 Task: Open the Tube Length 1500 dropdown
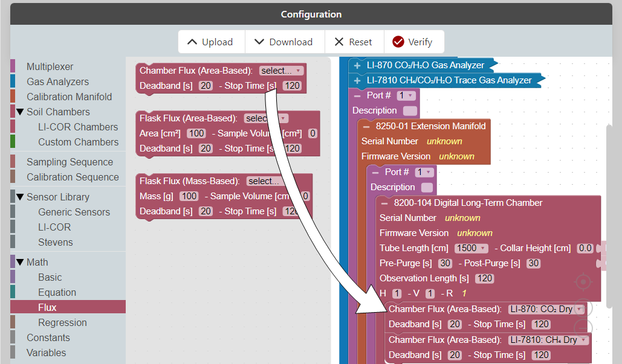tap(471, 248)
